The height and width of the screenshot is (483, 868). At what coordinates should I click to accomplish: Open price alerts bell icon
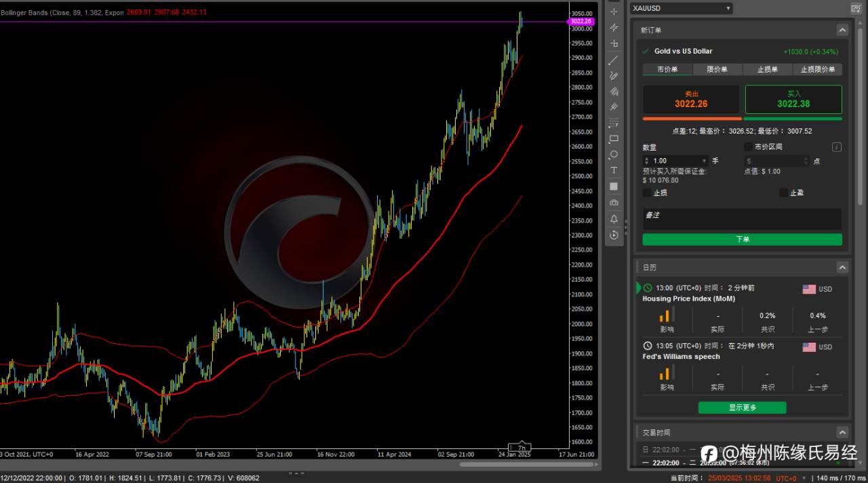[614, 218]
